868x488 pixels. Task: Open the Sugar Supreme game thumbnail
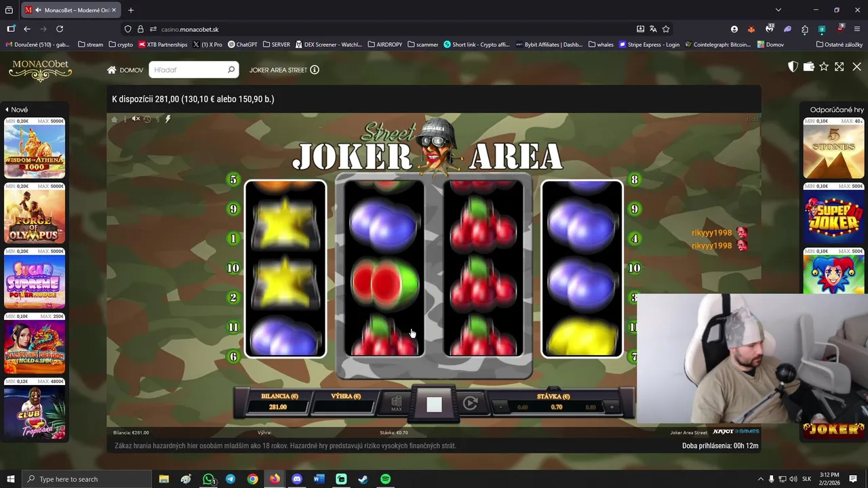pos(35,279)
